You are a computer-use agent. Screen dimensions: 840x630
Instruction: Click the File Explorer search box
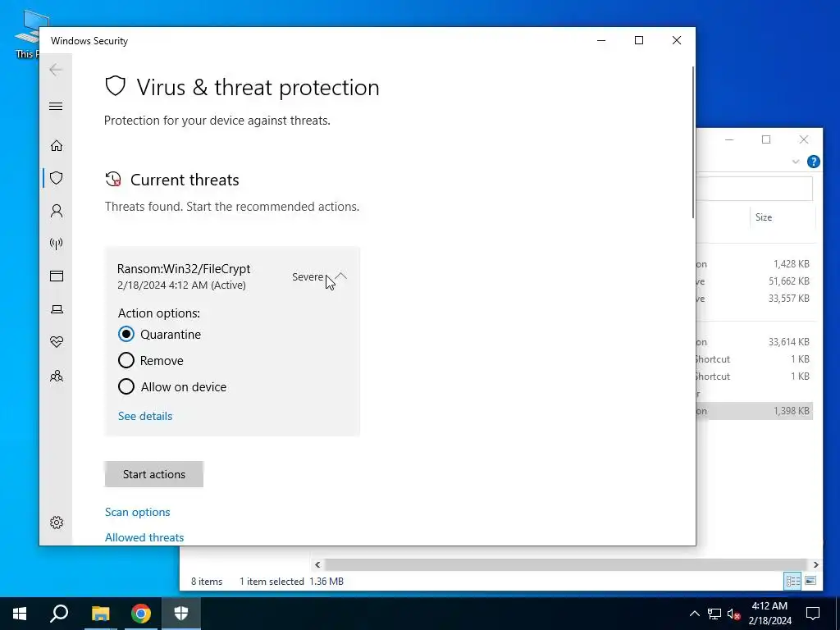tap(755, 189)
